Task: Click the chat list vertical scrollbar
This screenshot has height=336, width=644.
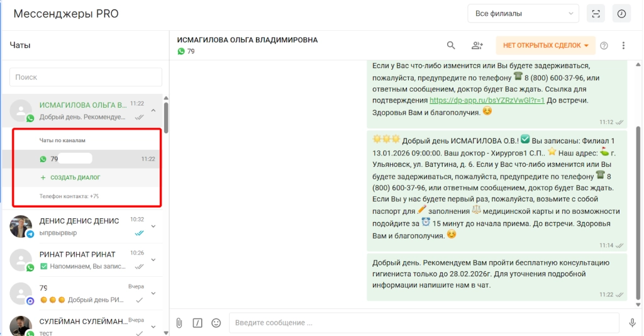Action: click(x=166, y=116)
